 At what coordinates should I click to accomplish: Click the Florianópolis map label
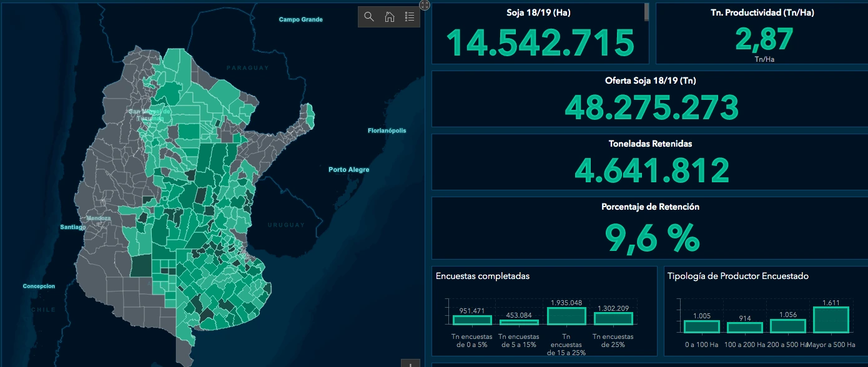pyautogui.click(x=387, y=130)
